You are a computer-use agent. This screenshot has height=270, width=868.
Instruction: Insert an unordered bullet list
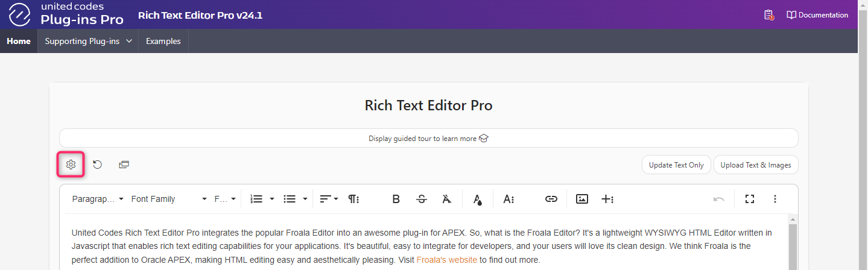290,199
